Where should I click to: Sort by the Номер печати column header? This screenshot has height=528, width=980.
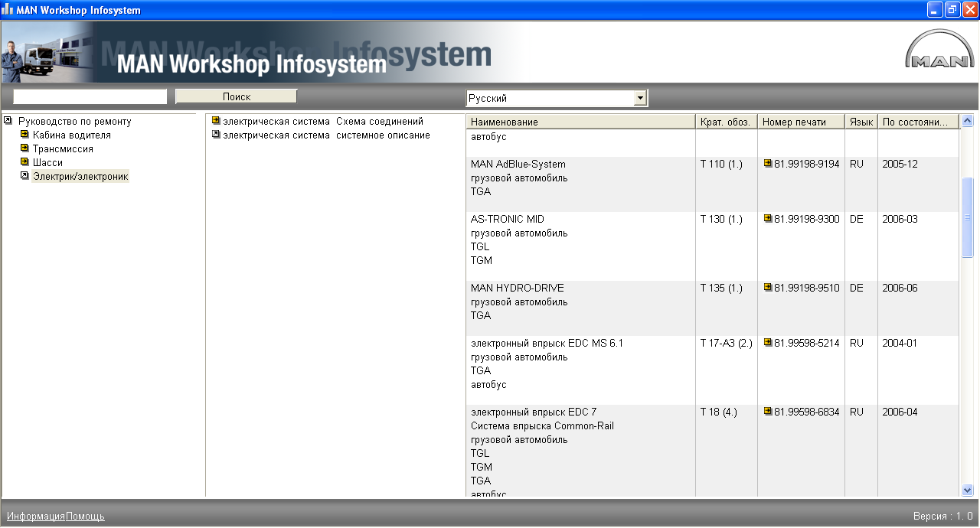(801, 122)
